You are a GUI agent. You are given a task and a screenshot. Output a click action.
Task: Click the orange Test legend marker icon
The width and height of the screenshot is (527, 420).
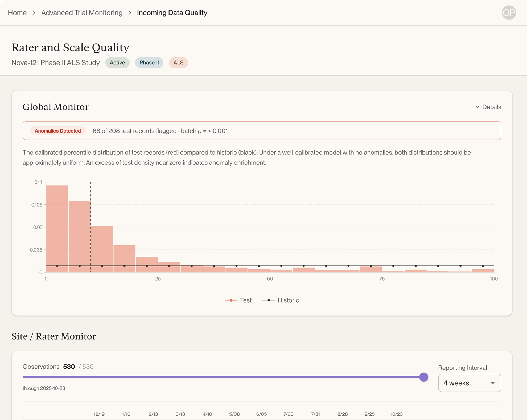tap(231, 300)
